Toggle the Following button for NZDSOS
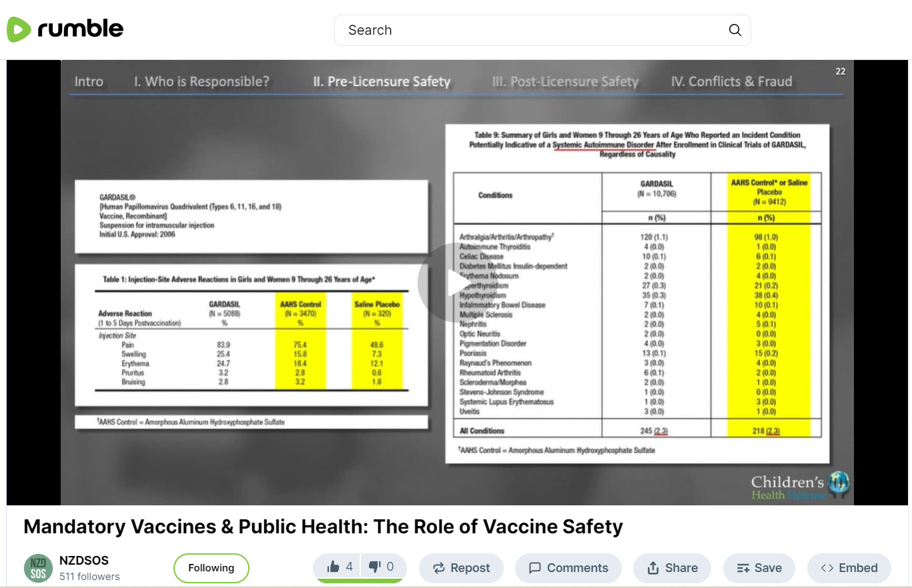Image resolution: width=912 pixels, height=588 pixels. tap(211, 568)
